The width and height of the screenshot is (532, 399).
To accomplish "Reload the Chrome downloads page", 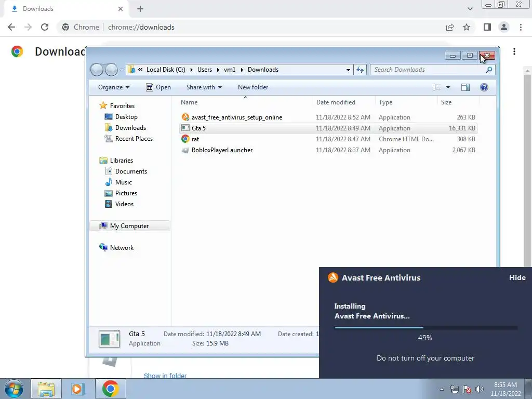I will (x=45, y=27).
